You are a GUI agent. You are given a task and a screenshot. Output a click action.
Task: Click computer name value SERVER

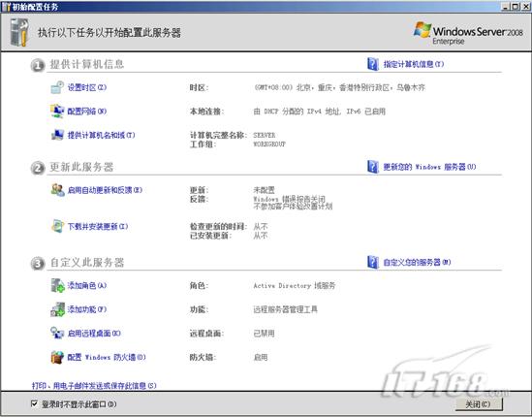click(265, 135)
